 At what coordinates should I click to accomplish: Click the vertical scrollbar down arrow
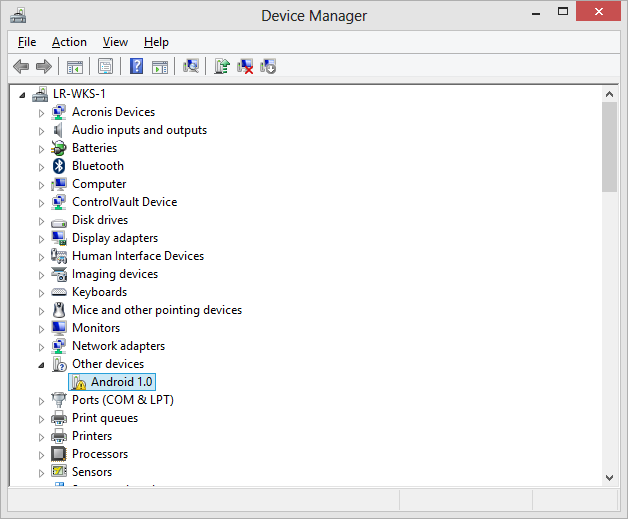point(609,477)
